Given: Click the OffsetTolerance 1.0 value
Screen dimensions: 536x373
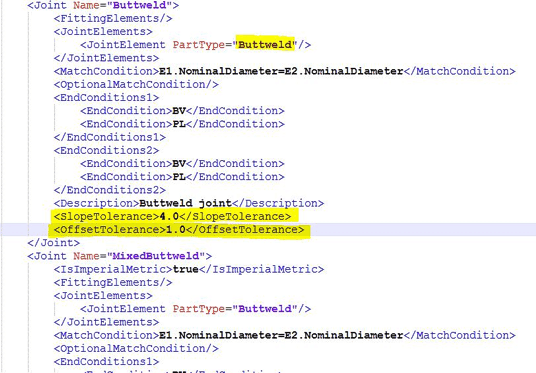Looking at the screenshot, I should (176, 230).
